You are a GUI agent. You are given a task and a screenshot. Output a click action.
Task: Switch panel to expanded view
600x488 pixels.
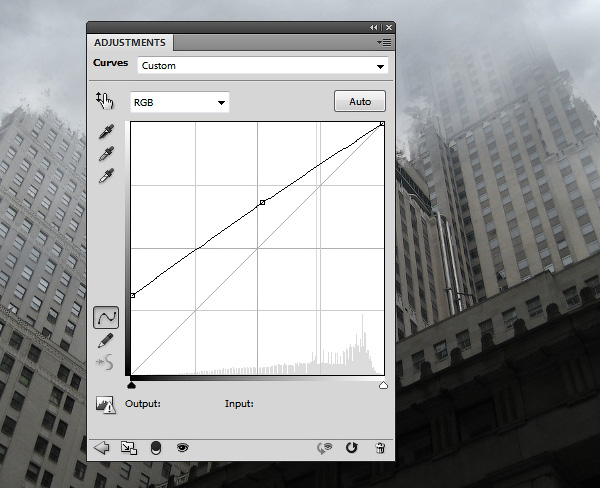click(x=128, y=448)
